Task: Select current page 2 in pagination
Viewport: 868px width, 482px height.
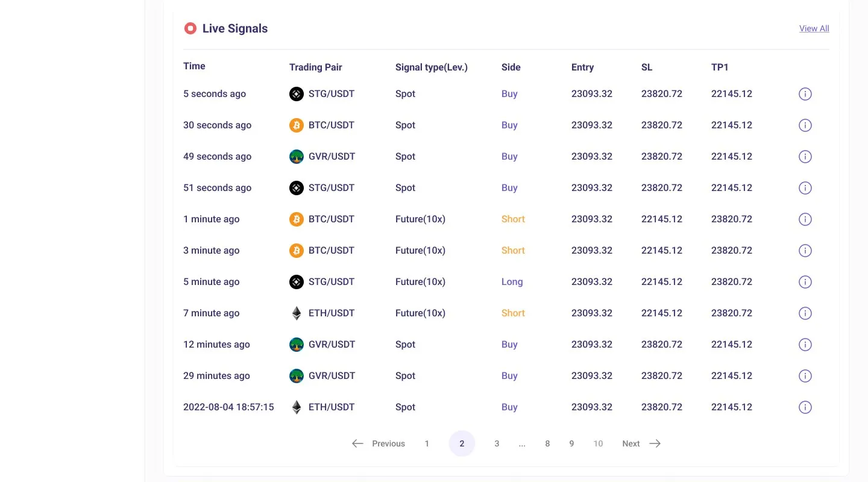Action: (x=462, y=443)
